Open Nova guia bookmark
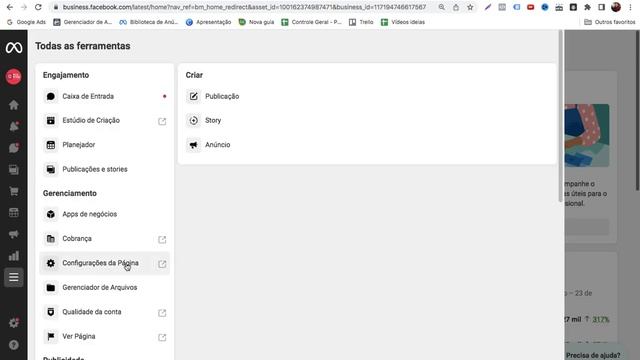 [x=256, y=22]
